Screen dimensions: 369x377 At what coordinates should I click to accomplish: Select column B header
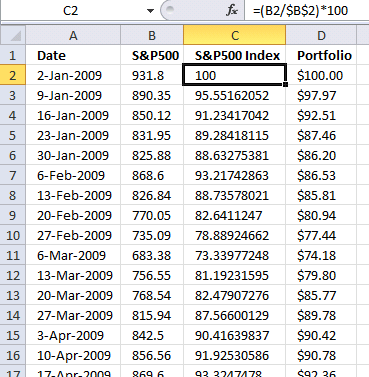coord(152,35)
